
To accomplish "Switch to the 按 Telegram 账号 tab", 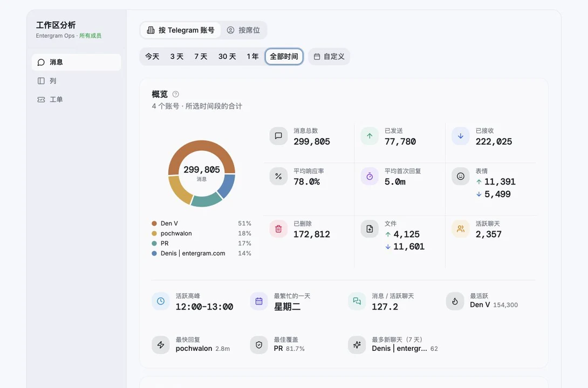I will [x=180, y=30].
